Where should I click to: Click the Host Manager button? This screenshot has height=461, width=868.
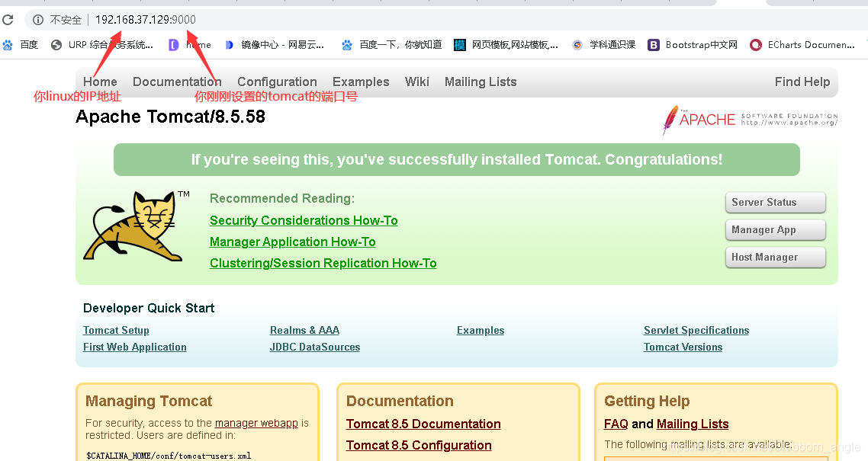(x=776, y=257)
